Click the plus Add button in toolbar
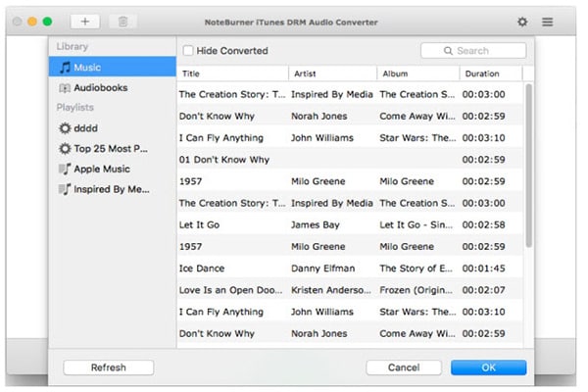 [85, 22]
